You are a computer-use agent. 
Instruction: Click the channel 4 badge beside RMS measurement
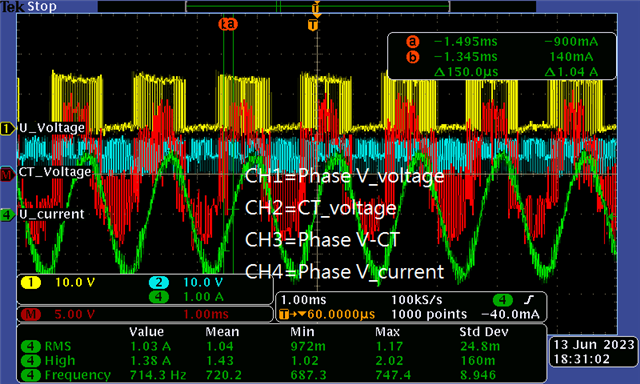point(31,346)
